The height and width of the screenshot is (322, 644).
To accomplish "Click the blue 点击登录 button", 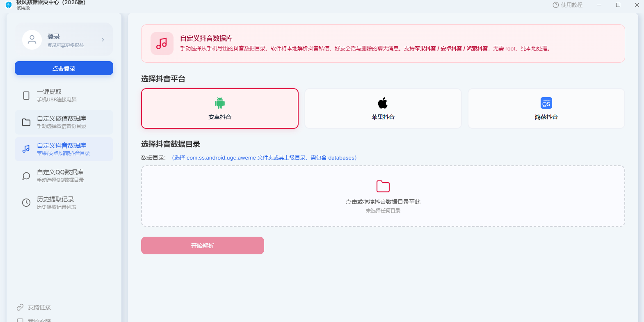I will (x=64, y=68).
